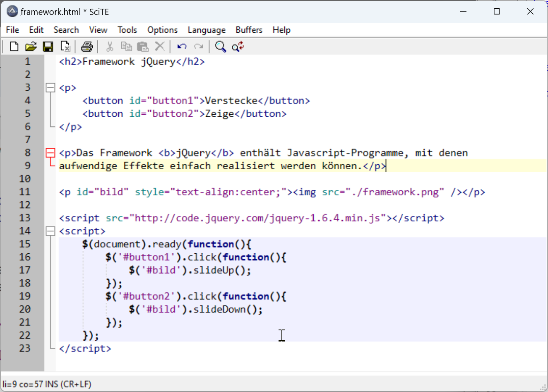Click './framework.png' attribute value
This screenshot has height=392, width=548.
coord(395,192)
